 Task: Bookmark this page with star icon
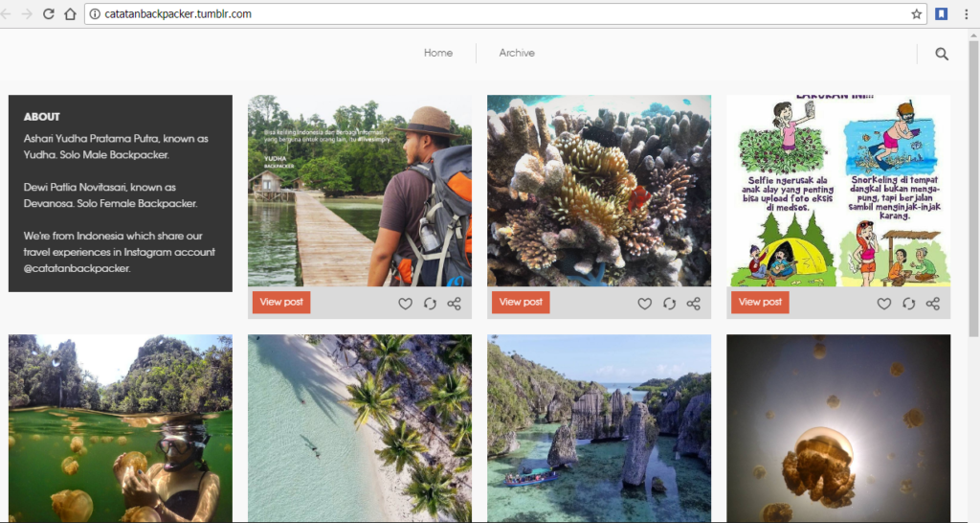click(x=916, y=14)
